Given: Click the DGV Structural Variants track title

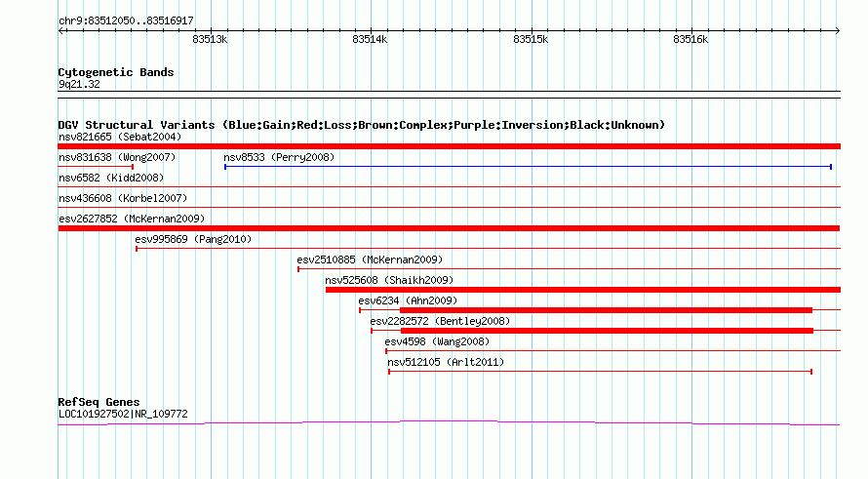Looking at the screenshot, I should pyautogui.click(x=362, y=125).
